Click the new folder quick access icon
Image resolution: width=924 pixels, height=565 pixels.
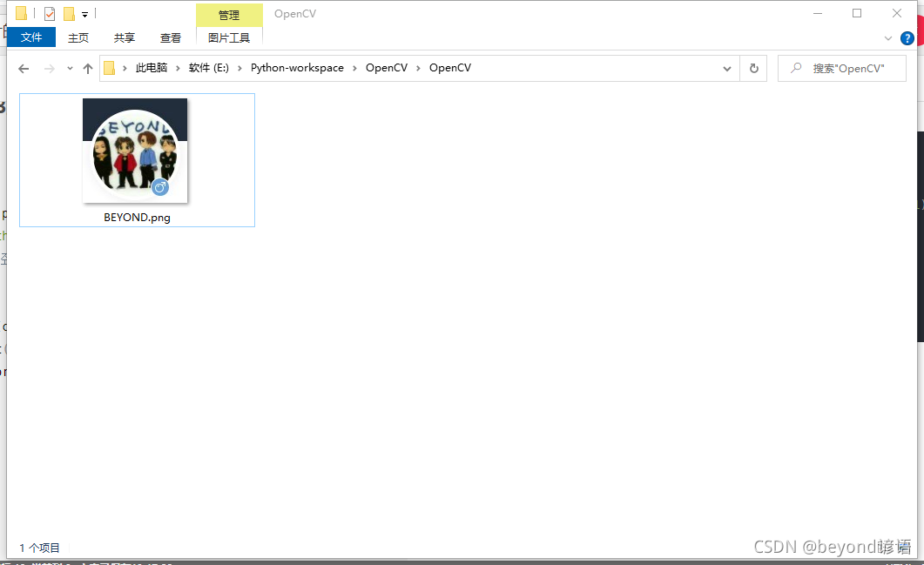coord(69,14)
